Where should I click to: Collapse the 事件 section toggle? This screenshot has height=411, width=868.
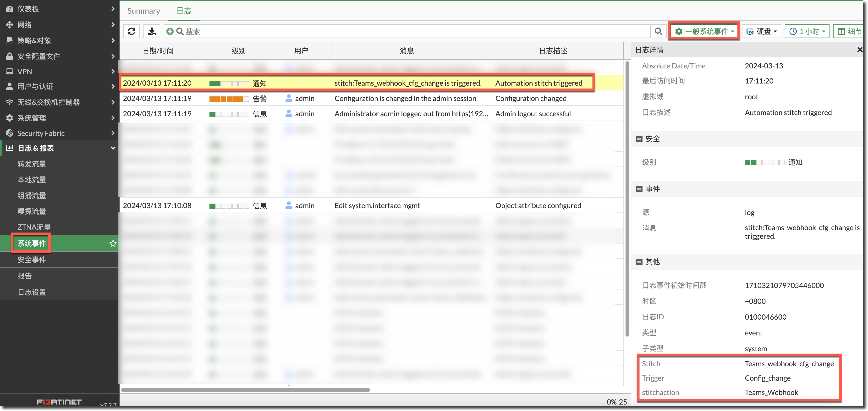[639, 189]
